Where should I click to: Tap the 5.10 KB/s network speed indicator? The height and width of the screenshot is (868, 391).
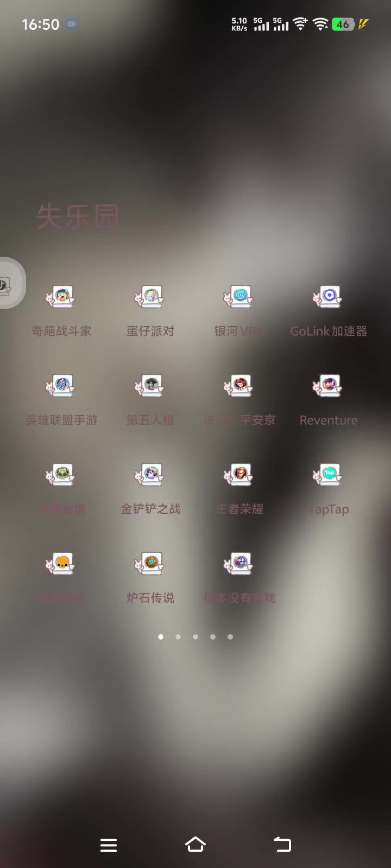(239, 24)
